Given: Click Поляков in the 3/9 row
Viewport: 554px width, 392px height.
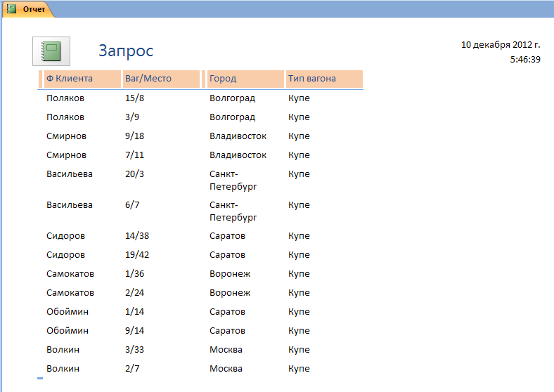Looking at the screenshot, I should [x=65, y=117].
